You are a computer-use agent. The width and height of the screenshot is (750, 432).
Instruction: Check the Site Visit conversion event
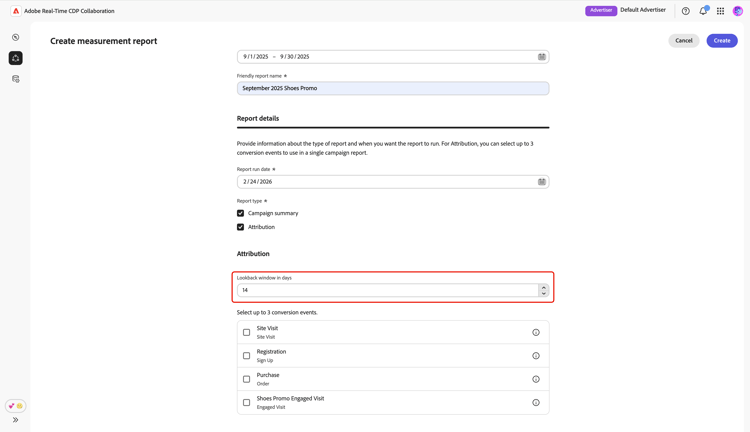coord(247,333)
